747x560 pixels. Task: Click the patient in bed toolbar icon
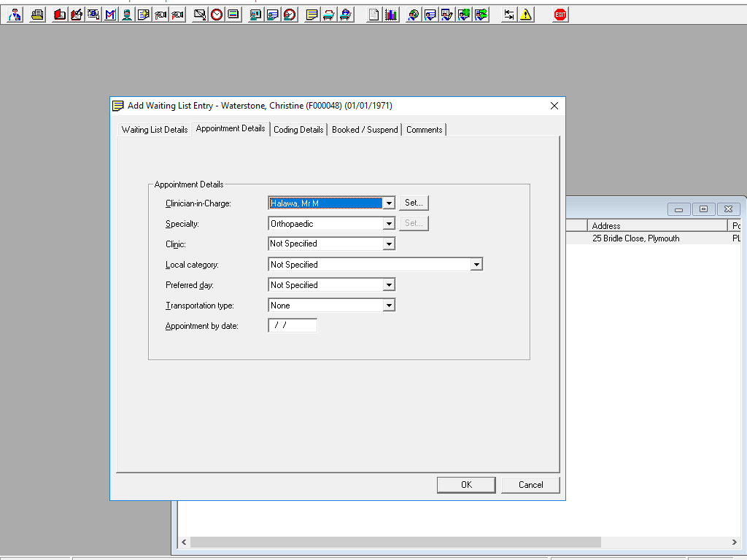(345, 15)
